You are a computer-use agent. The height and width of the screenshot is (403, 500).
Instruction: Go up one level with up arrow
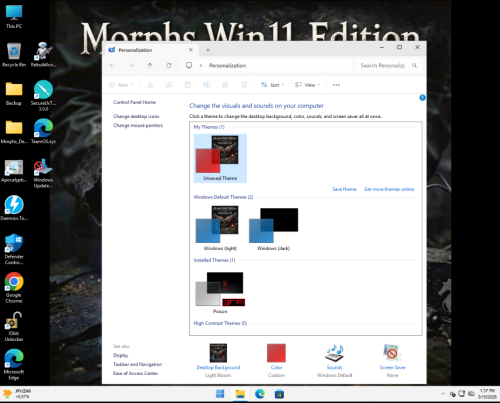(x=150, y=66)
